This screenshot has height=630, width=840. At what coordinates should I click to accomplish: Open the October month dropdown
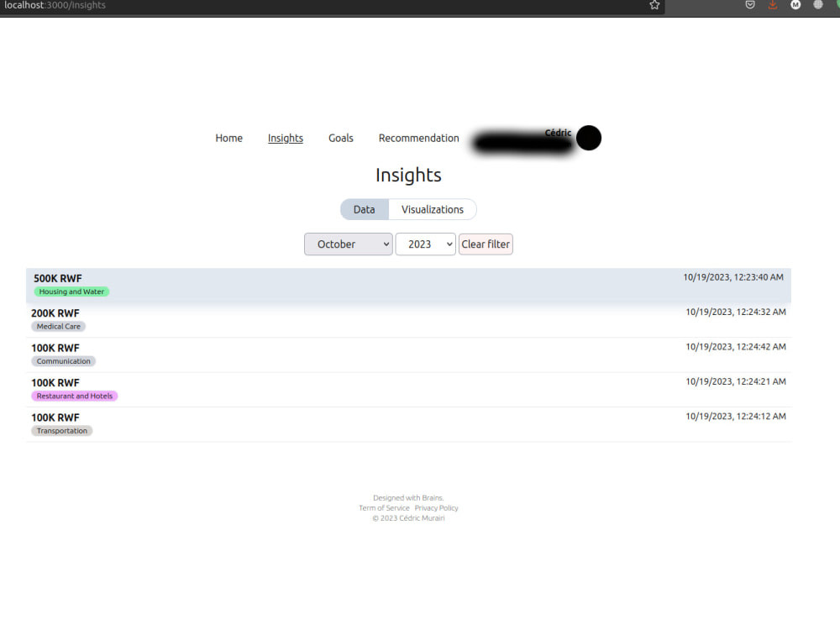(x=349, y=244)
